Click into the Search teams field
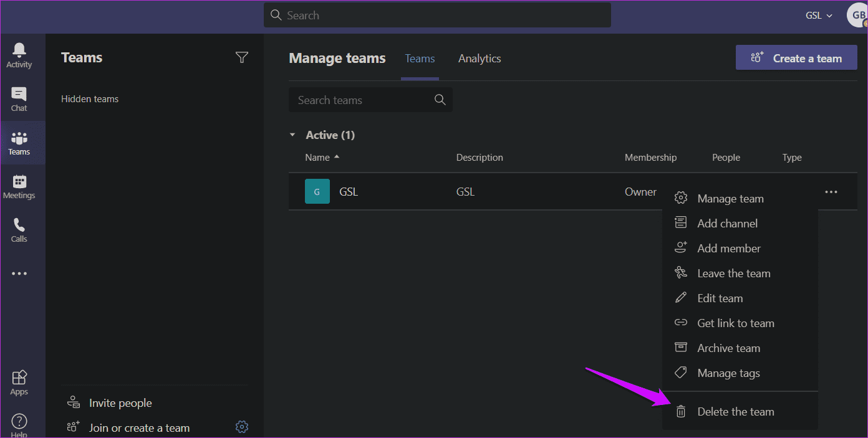The height and width of the screenshot is (438, 868). coord(370,100)
